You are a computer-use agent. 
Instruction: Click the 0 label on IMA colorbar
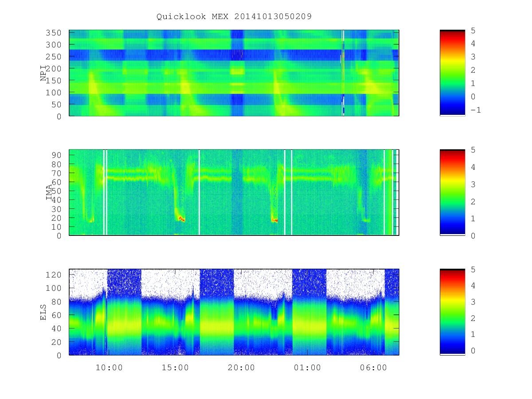(473, 235)
